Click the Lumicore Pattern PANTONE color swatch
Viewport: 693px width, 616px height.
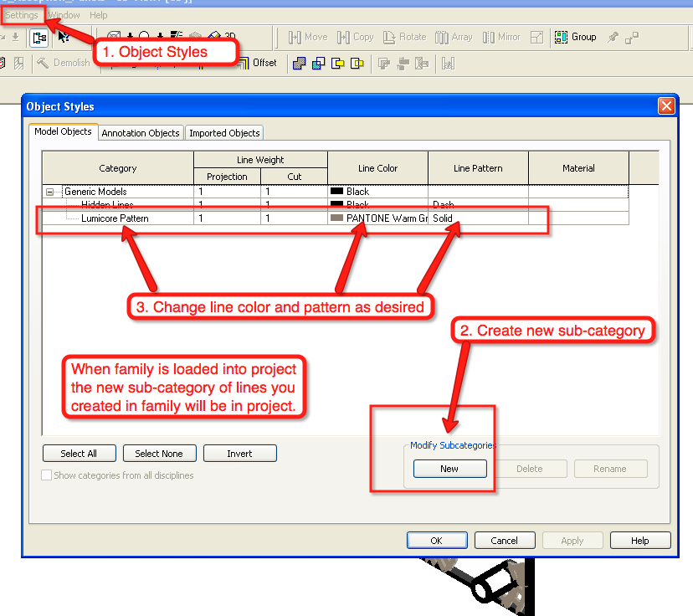[336, 218]
